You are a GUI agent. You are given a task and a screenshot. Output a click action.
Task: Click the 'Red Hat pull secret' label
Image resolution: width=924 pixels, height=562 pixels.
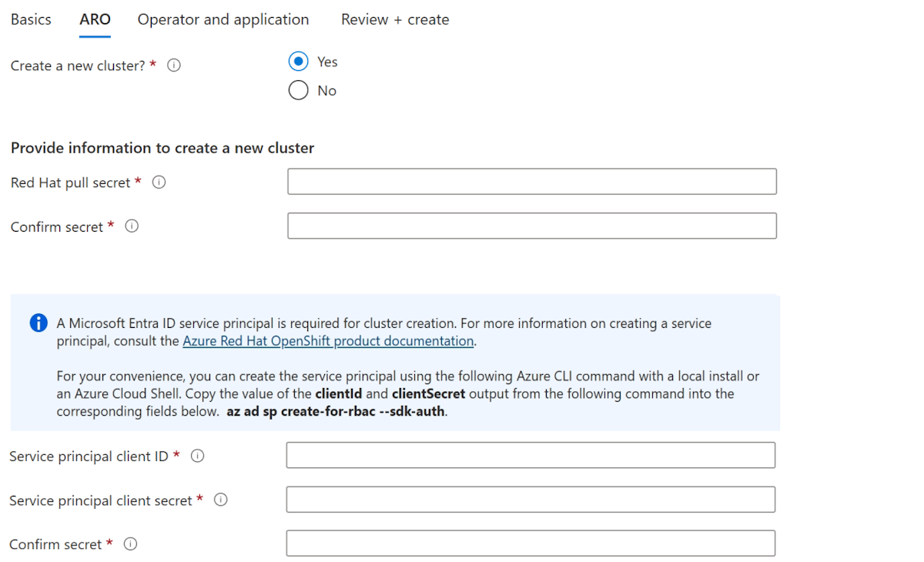(x=71, y=182)
